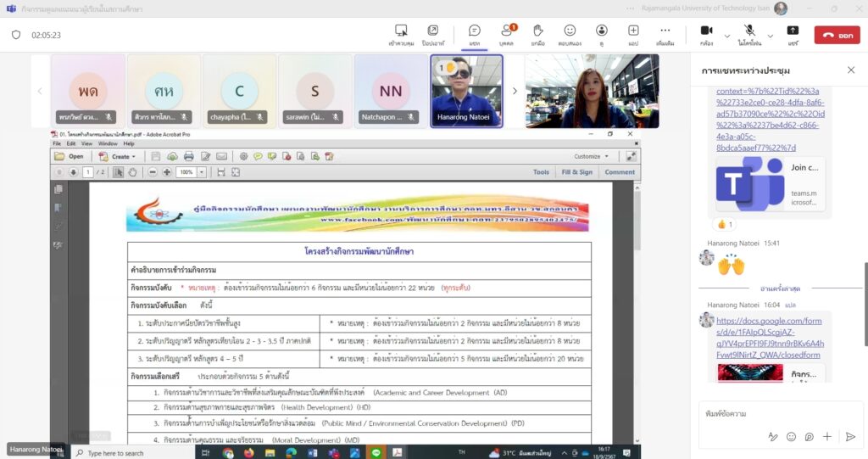Expand the microphone options dropdown arrow
The image size is (868, 459).
click(x=770, y=35)
